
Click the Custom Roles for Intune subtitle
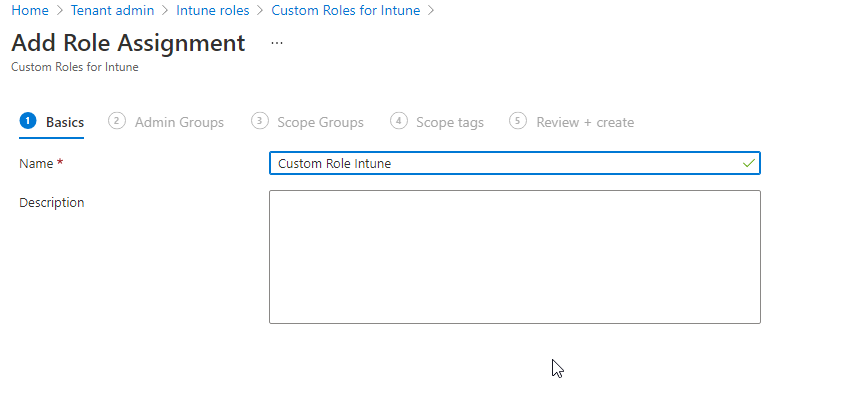[75, 67]
